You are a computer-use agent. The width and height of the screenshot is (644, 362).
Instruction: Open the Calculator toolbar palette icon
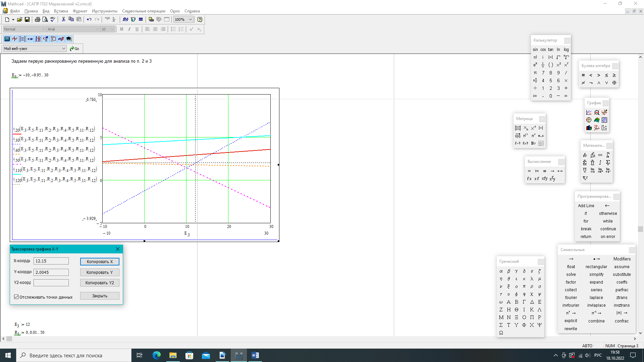pyautogui.click(x=7, y=39)
